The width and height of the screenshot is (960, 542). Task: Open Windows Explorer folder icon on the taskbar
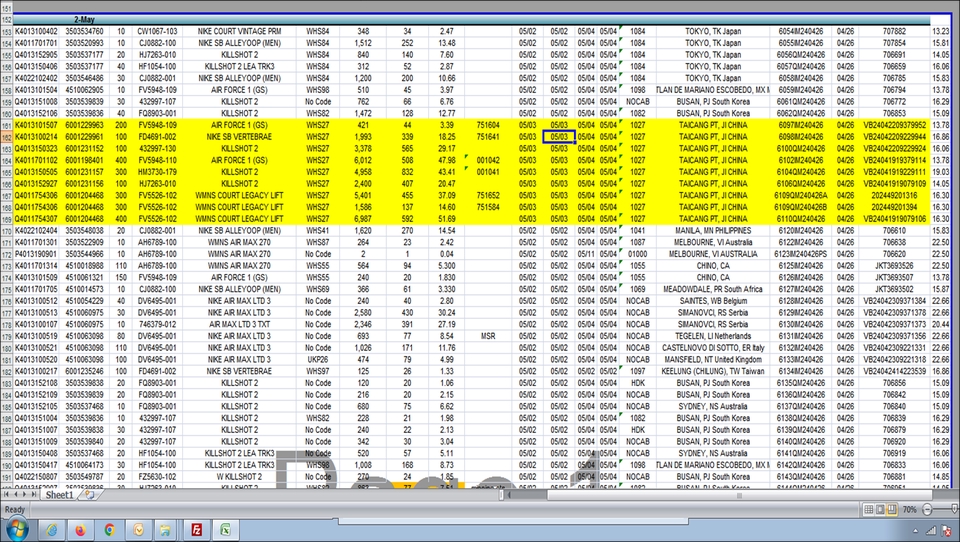166,530
